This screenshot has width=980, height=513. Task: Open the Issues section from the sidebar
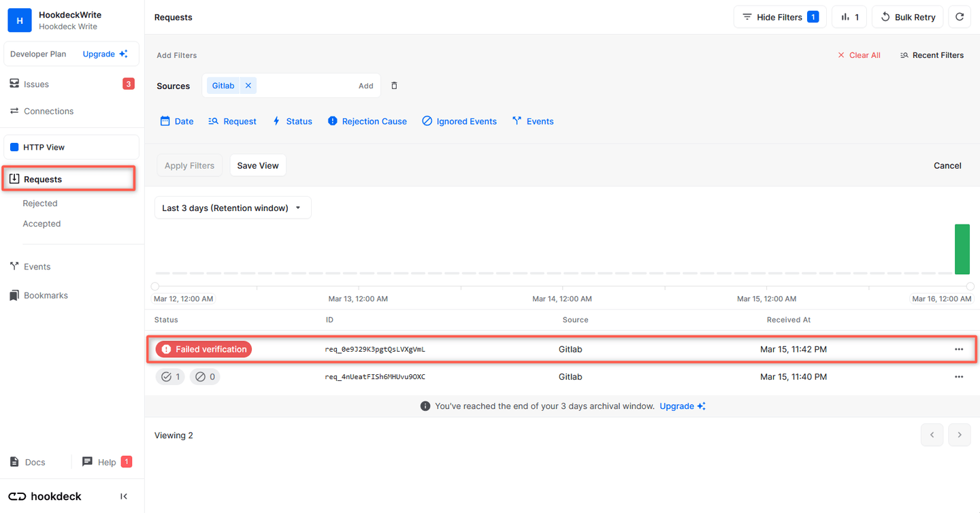pyautogui.click(x=35, y=84)
